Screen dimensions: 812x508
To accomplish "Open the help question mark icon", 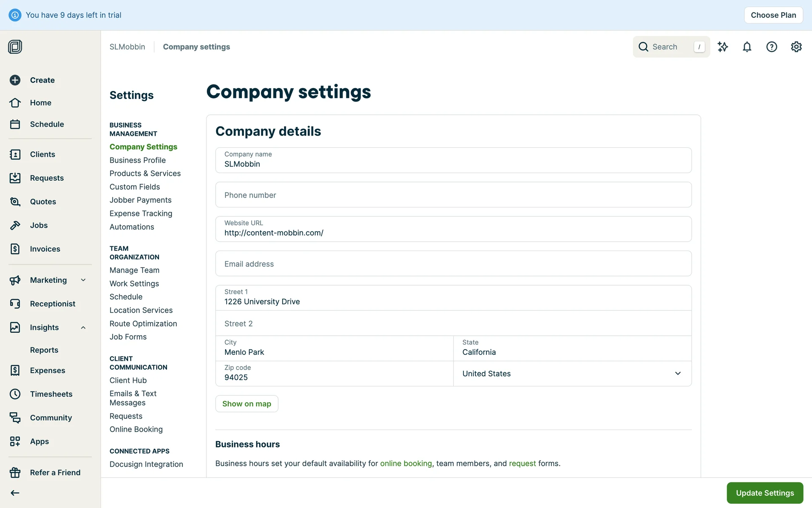I will (771, 47).
